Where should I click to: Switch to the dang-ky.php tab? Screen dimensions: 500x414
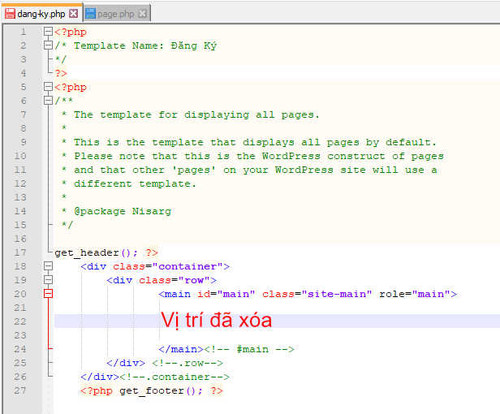pos(42,13)
